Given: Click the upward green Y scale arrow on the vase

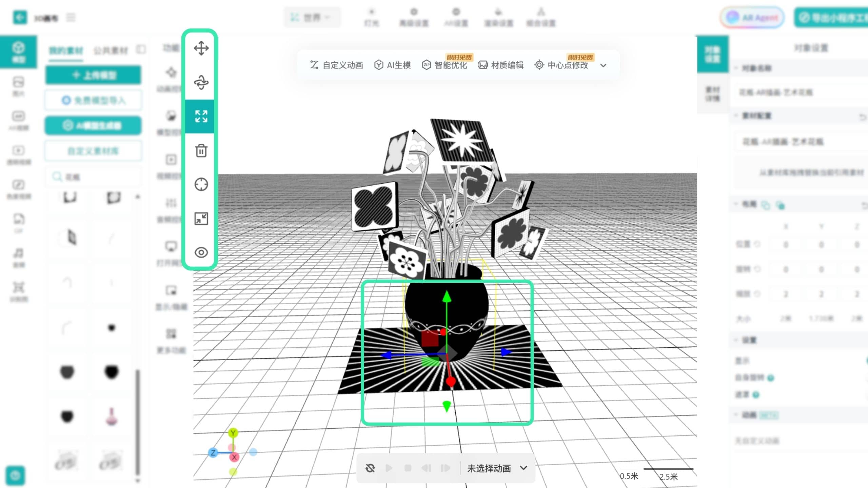Looking at the screenshot, I should click(x=447, y=297).
